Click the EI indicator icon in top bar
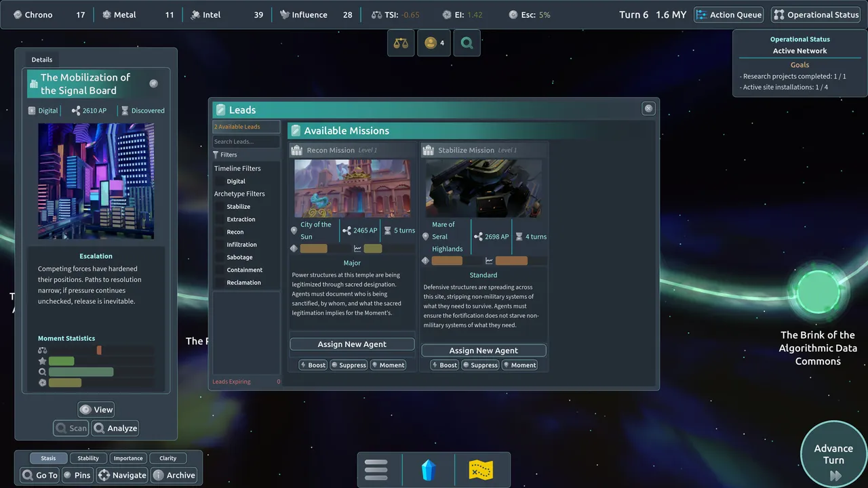This screenshot has width=868, height=488. 446,15
